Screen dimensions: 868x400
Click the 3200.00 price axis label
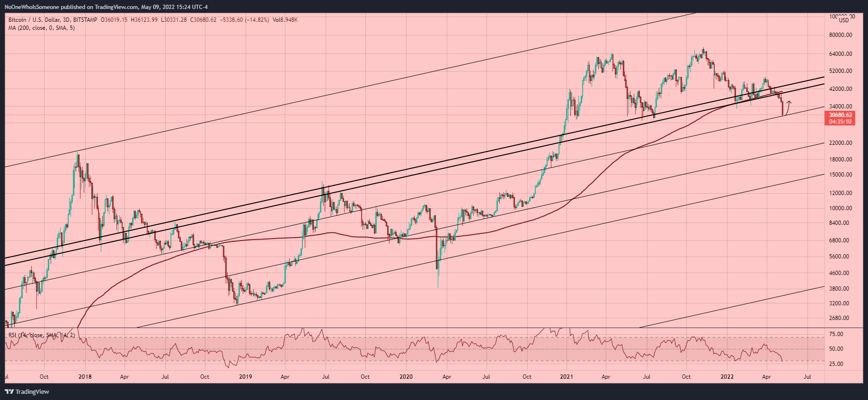pyautogui.click(x=839, y=303)
